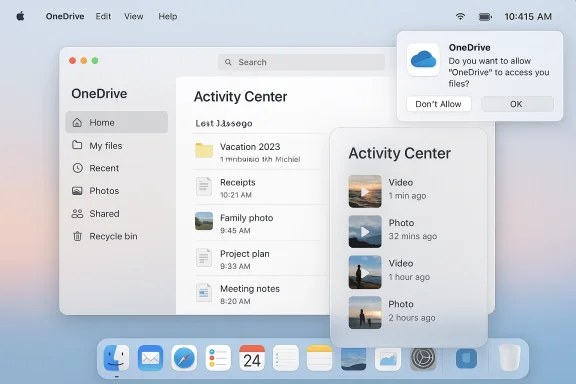Open the blue square app in dock
This screenshot has height=384, width=576.
[x=467, y=358]
